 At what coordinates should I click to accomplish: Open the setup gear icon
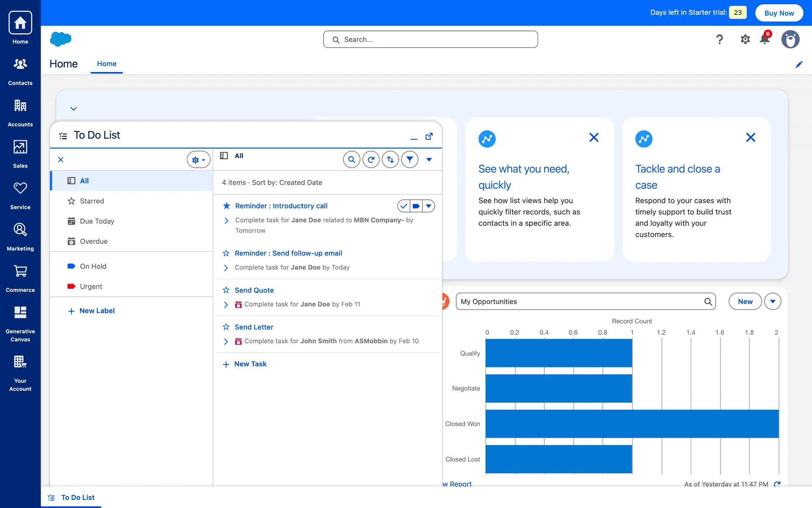coord(745,39)
